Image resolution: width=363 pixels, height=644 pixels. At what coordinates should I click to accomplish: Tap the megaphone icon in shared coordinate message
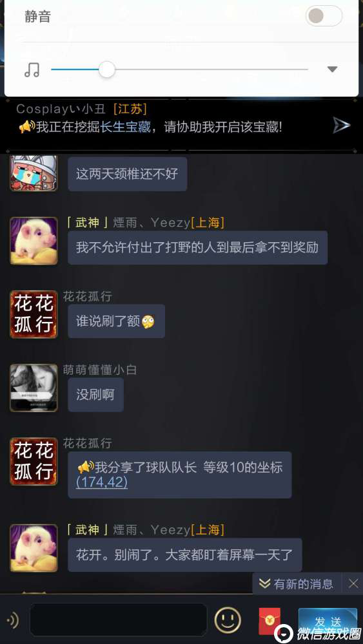point(86,468)
